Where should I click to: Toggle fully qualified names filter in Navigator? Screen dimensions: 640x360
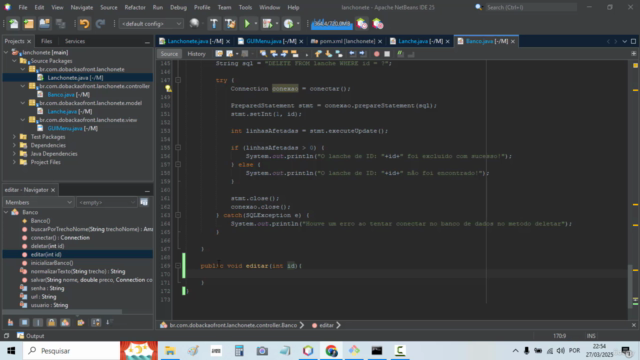tap(81, 322)
